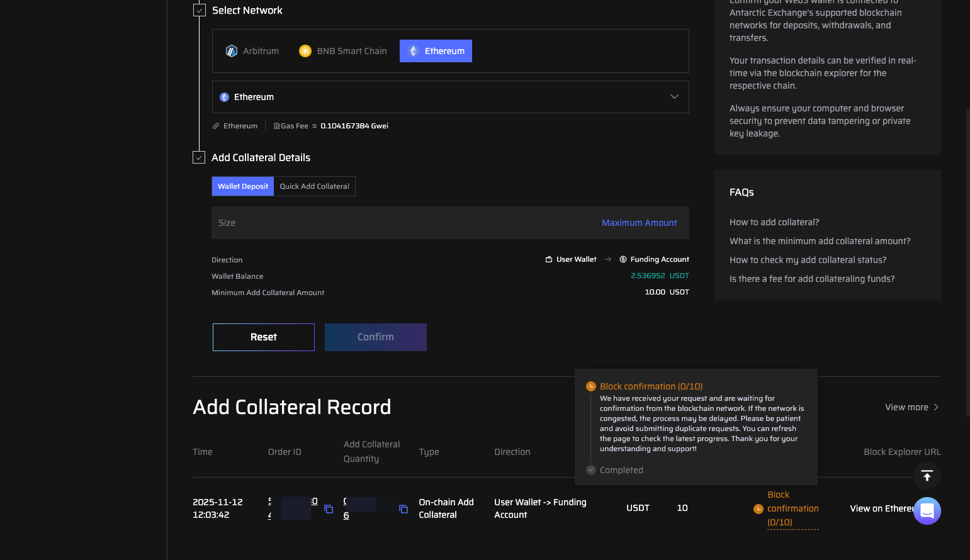Click the BNB Smart Chain coin icon

point(305,51)
